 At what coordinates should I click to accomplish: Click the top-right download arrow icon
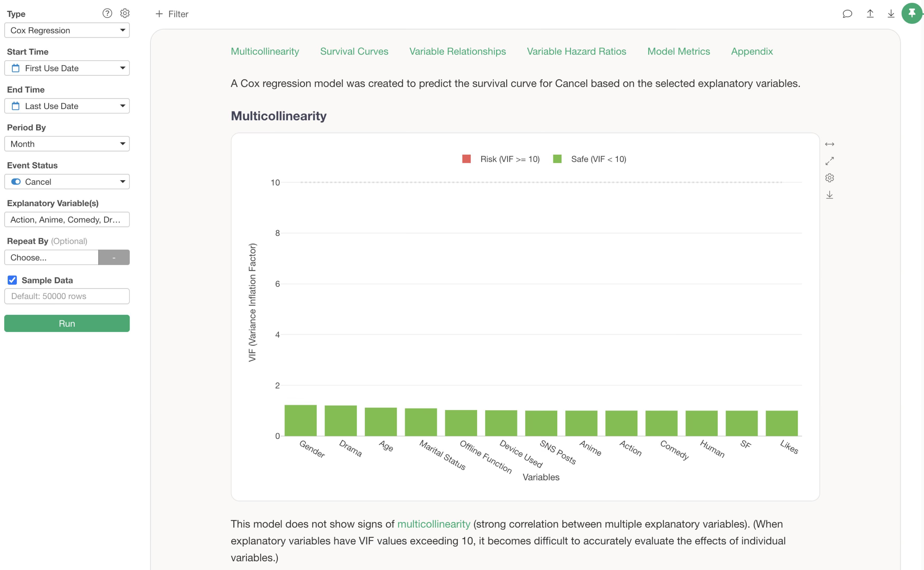pos(891,14)
